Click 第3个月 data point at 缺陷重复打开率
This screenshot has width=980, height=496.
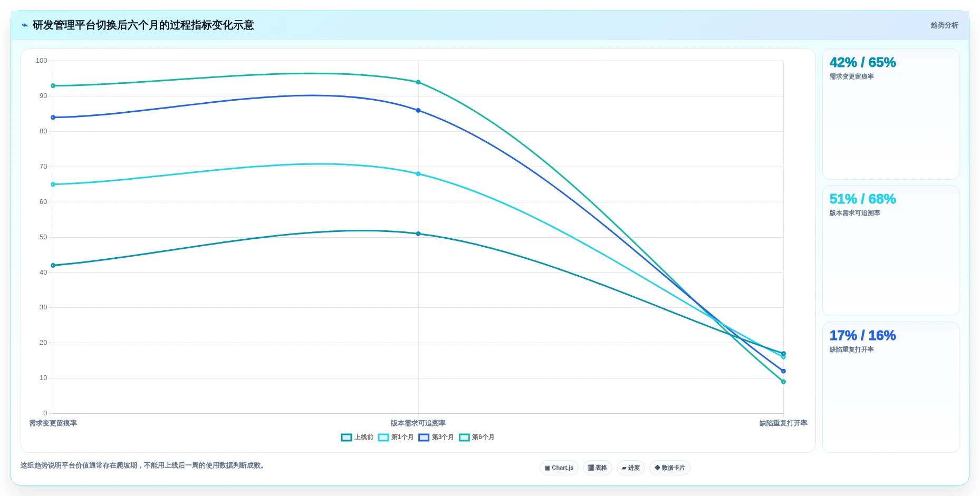[783, 371]
